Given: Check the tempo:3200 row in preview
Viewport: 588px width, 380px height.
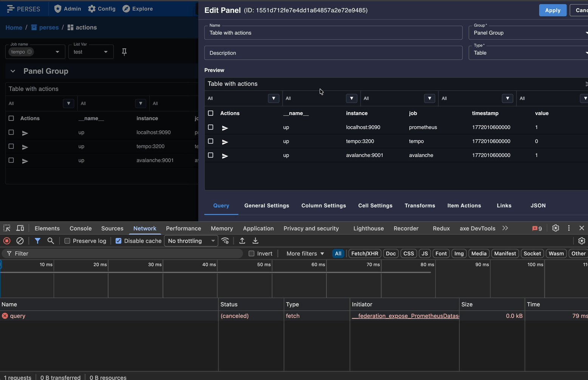Looking at the screenshot, I should point(211,141).
